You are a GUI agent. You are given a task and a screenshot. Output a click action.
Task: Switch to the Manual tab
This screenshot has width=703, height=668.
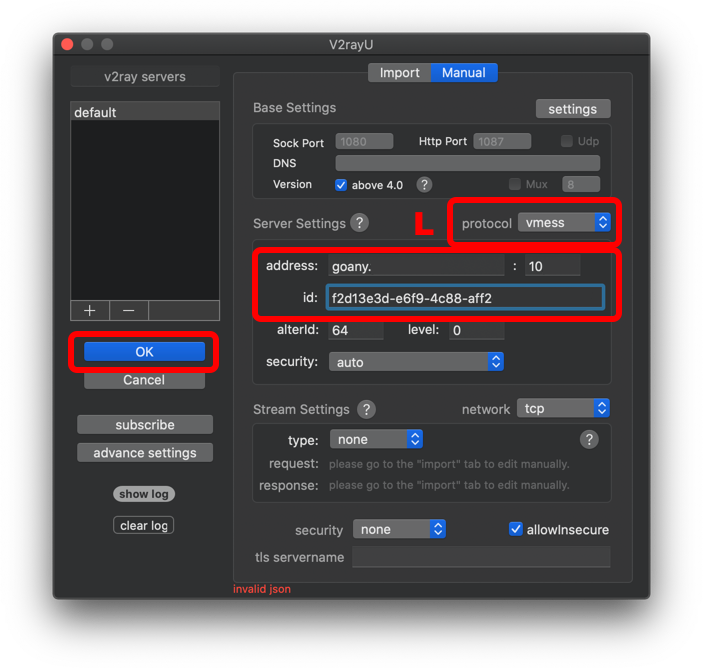point(464,73)
